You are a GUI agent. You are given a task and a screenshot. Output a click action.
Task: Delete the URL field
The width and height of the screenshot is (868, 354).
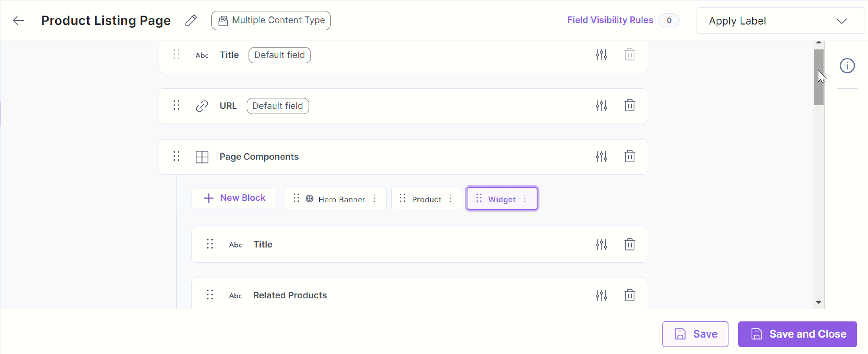630,105
